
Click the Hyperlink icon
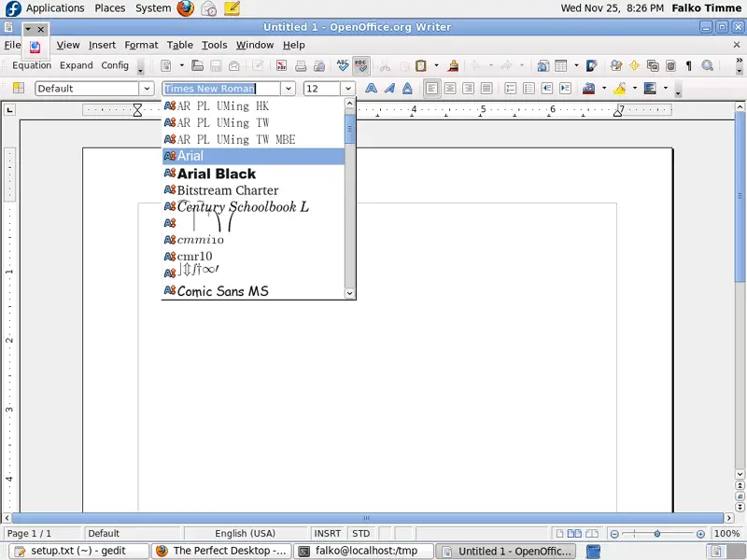coord(543,65)
